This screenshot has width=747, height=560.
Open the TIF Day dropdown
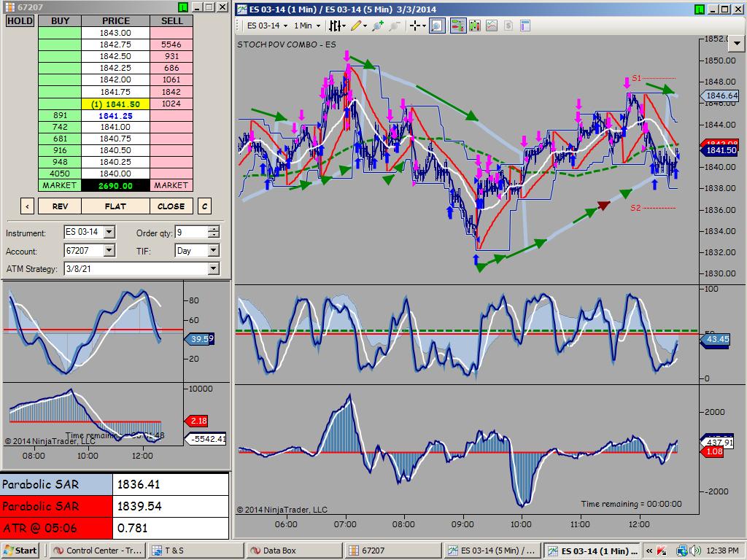point(214,251)
